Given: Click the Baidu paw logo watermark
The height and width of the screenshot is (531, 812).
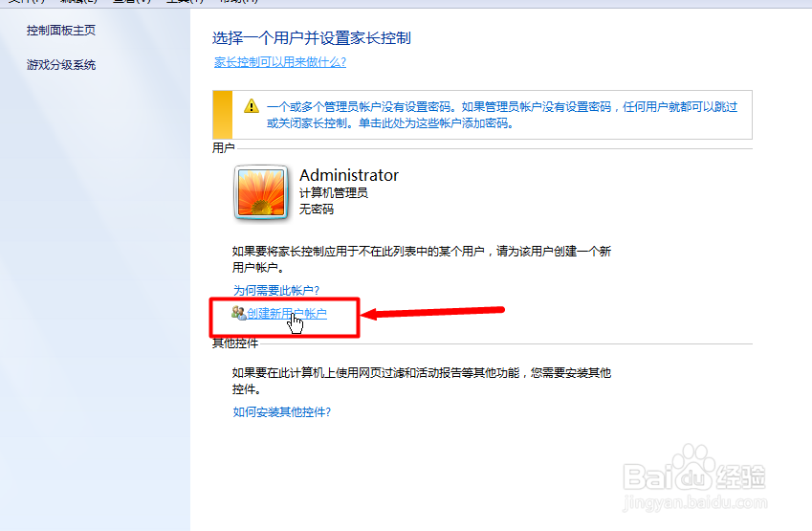Looking at the screenshot, I should pos(693,468).
